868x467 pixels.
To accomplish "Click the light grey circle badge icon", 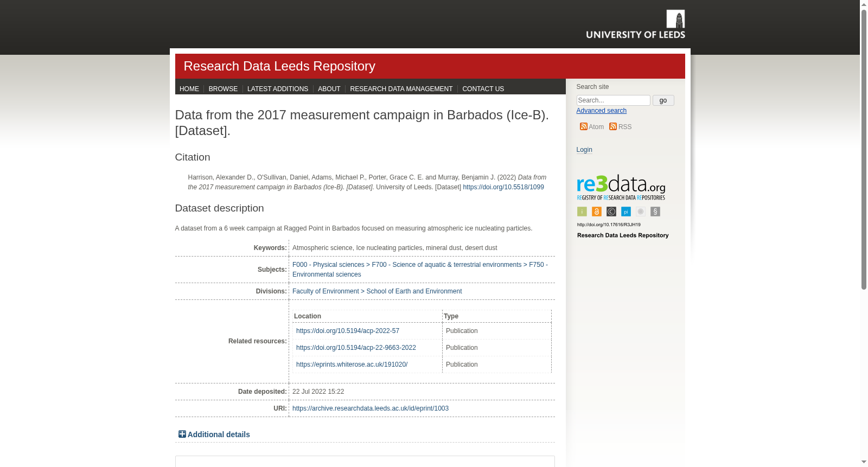I will pos(641,212).
